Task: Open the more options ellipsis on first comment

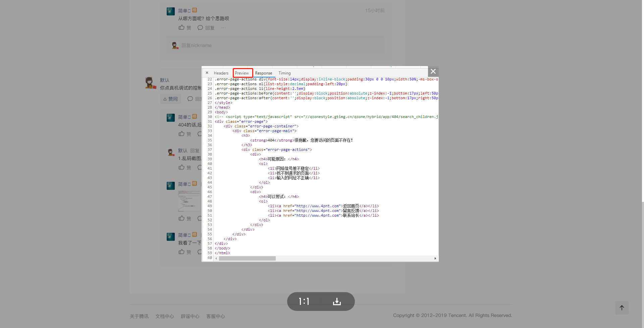Action: (224, 28)
